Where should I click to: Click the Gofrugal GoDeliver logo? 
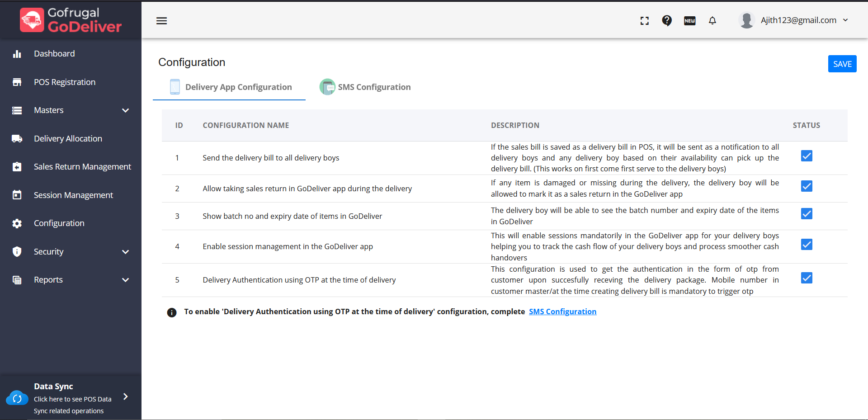[71, 20]
